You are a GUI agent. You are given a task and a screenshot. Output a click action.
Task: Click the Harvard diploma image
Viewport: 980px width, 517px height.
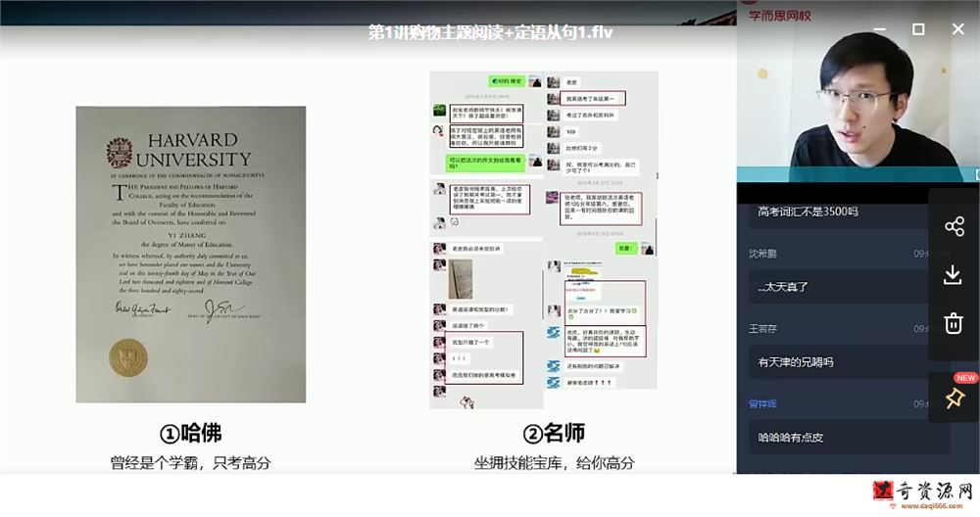pos(191,255)
